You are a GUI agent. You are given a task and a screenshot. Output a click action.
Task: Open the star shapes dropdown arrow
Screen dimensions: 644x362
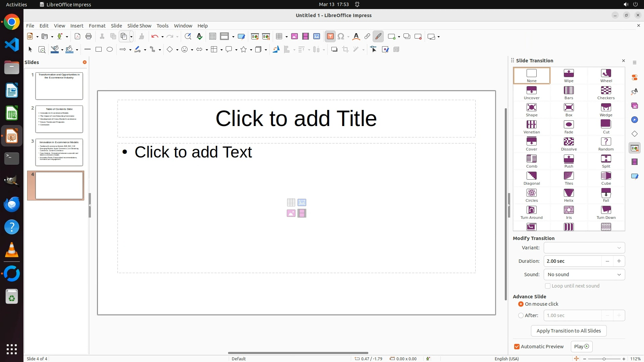251,50
